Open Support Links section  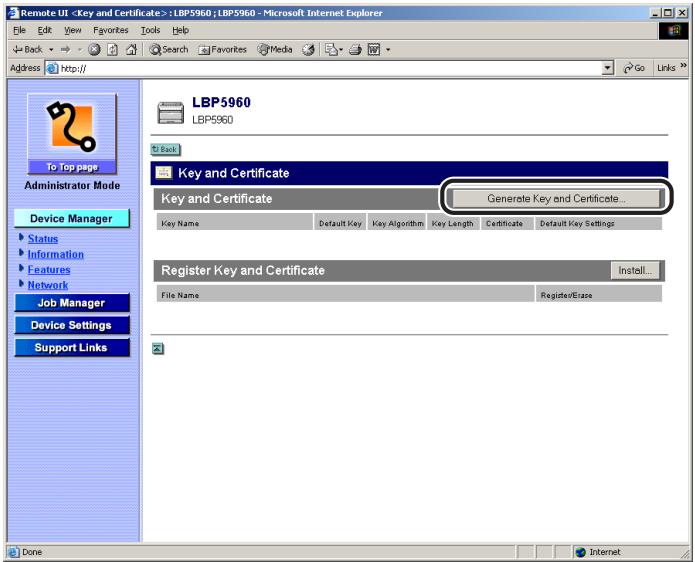tap(72, 347)
